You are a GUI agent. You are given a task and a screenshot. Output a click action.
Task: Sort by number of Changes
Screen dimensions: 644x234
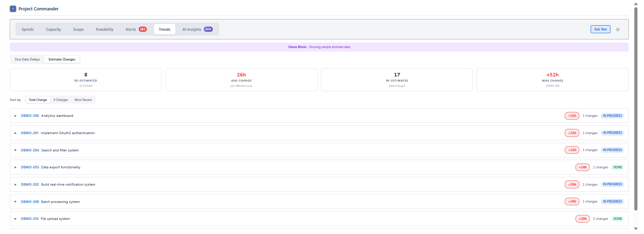coord(61,100)
